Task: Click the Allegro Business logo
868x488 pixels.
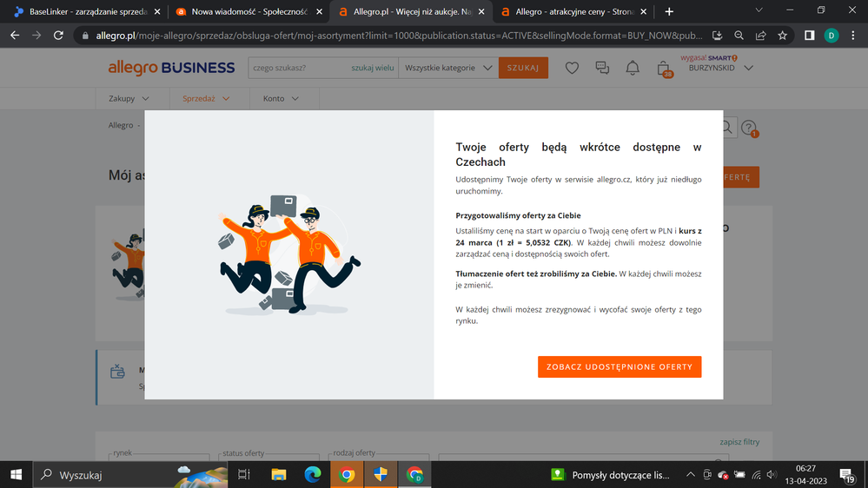Action: click(x=171, y=68)
